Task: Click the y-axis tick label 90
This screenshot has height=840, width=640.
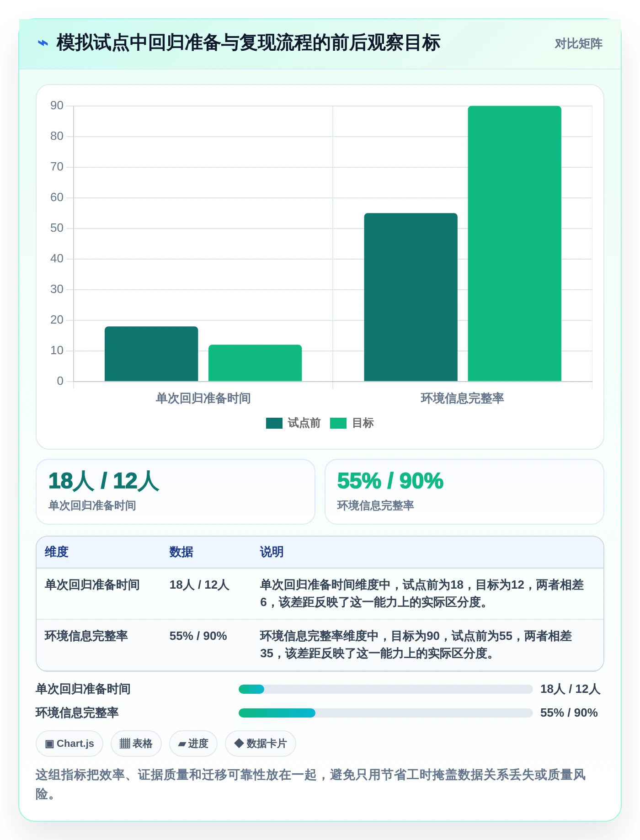Action: coord(57,106)
